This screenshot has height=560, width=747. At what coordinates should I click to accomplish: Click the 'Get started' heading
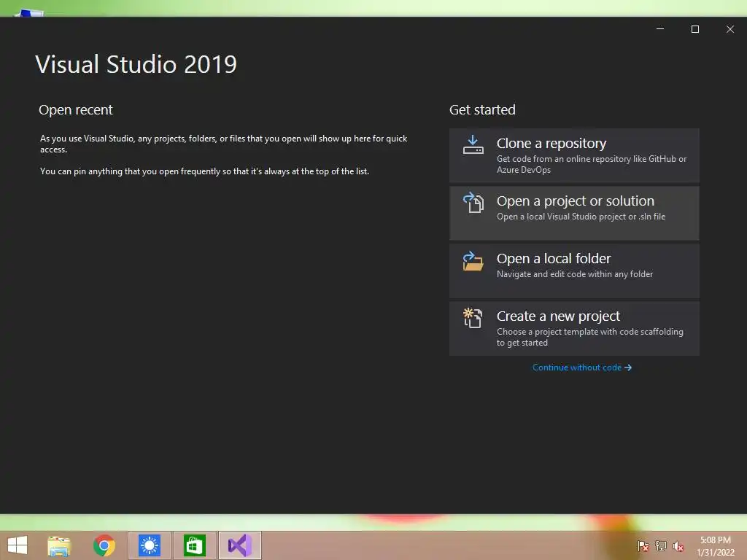(482, 110)
